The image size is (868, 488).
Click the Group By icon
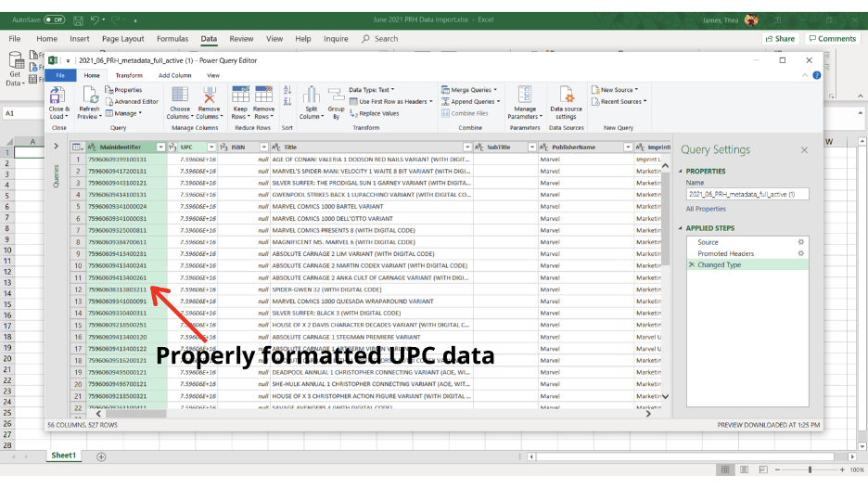coord(336,96)
